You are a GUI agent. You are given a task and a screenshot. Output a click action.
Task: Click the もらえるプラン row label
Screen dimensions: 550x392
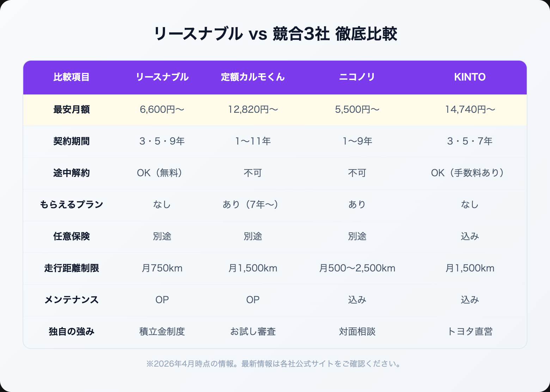tap(72, 205)
